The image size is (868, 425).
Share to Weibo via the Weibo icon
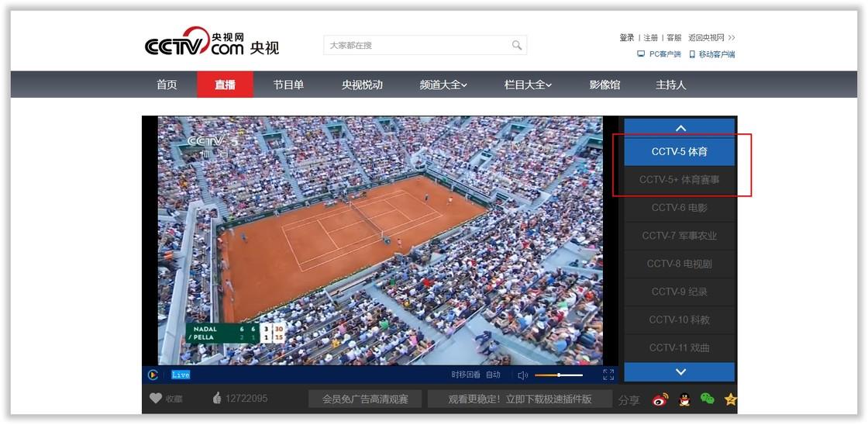pyautogui.click(x=660, y=399)
